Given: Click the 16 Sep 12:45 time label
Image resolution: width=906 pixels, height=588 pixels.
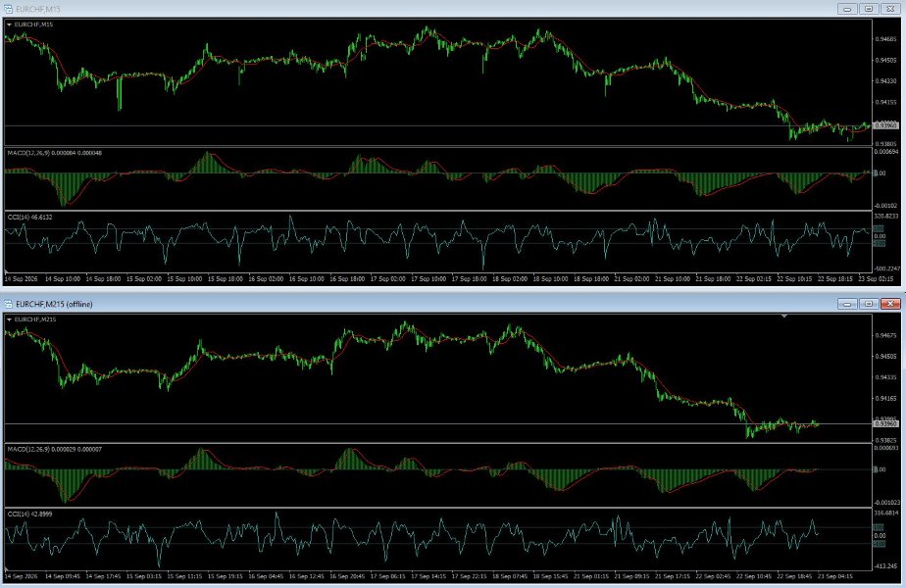Looking at the screenshot, I should (306, 576).
